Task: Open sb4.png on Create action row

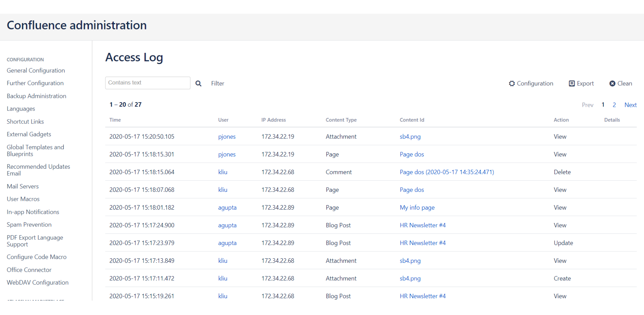Action: pos(410,278)
